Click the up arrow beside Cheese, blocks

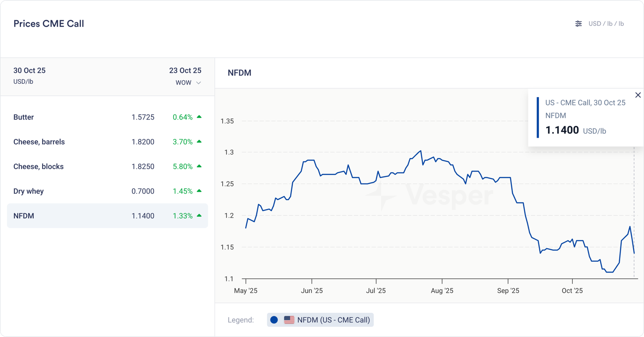199,166
